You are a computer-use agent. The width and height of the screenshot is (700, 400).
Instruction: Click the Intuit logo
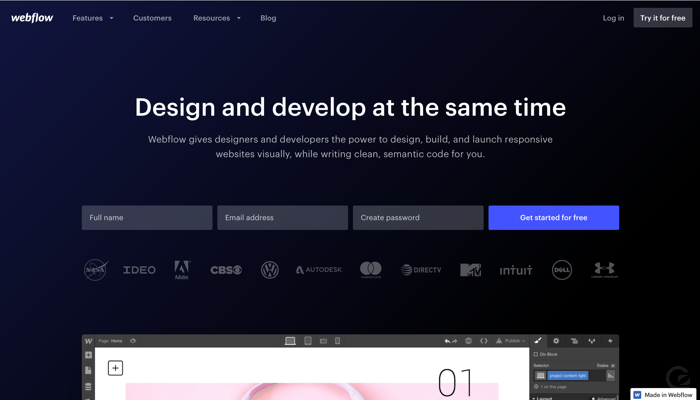coord(516,270)
